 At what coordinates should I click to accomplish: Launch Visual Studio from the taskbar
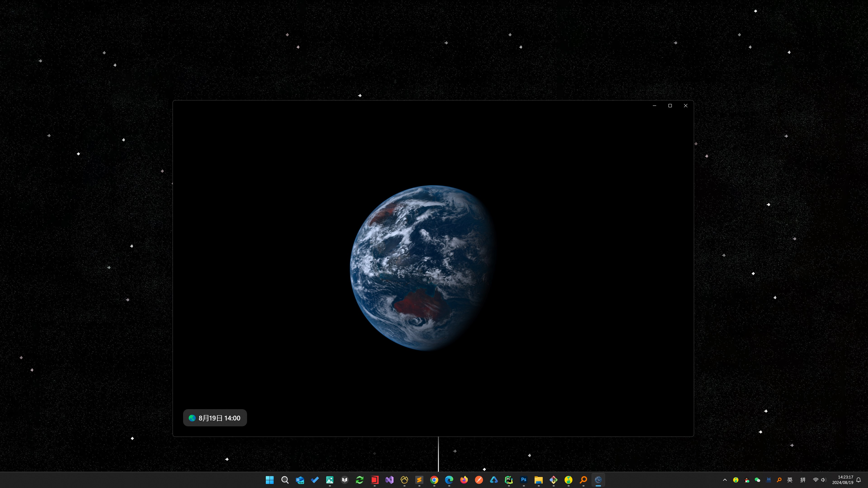[x=389, y=480]
